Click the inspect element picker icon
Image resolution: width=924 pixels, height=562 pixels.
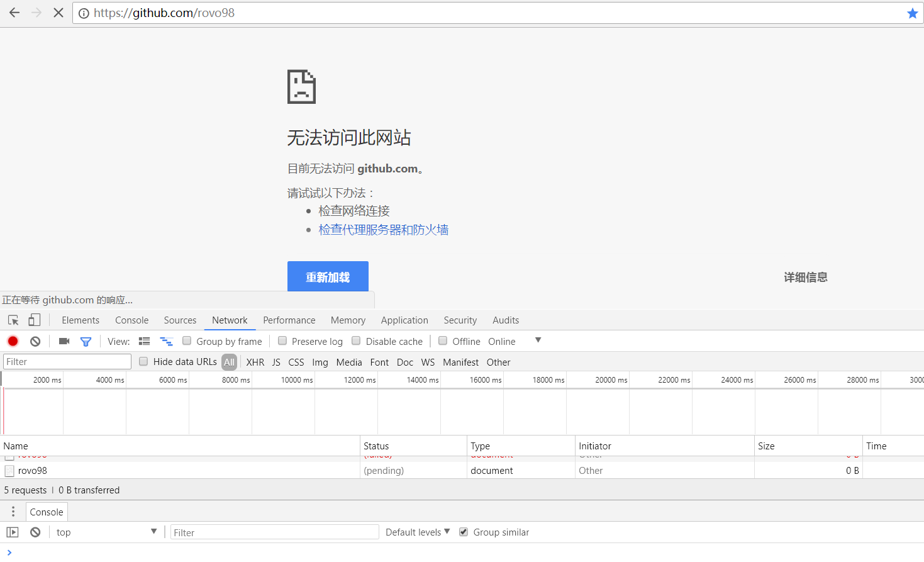click(x=13, y=320)
